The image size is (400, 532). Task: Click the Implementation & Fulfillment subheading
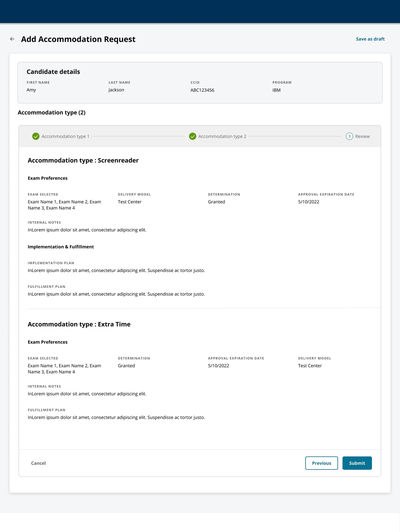click(61, 247)
